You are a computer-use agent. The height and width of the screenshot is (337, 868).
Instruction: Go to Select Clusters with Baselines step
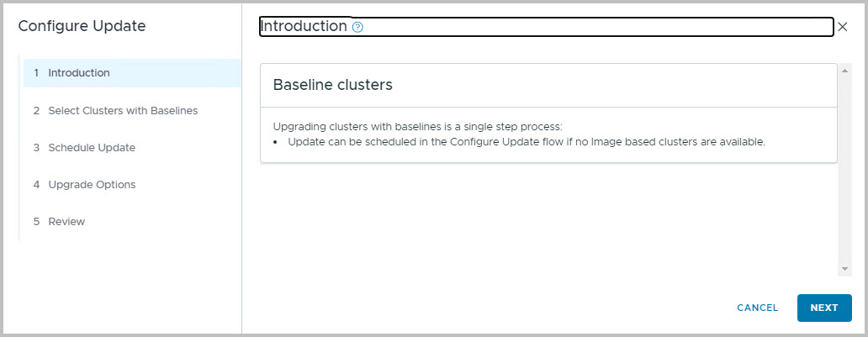coord(132,111)
